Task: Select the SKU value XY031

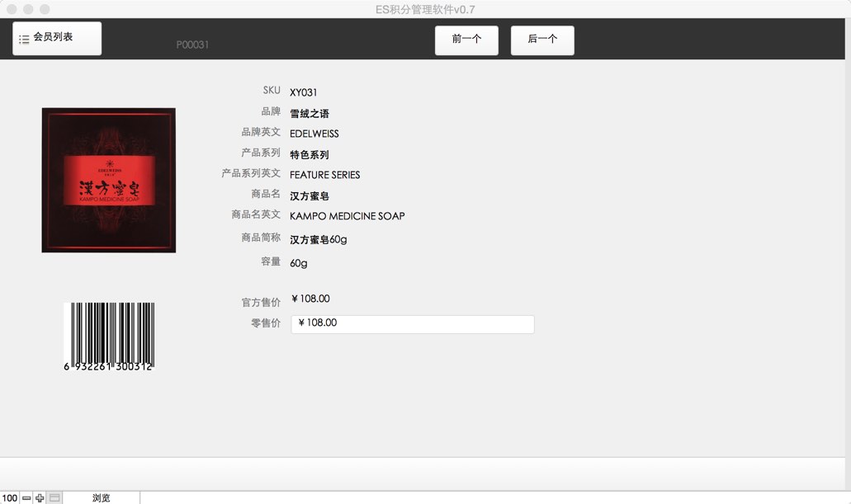Action: point(304,92)
